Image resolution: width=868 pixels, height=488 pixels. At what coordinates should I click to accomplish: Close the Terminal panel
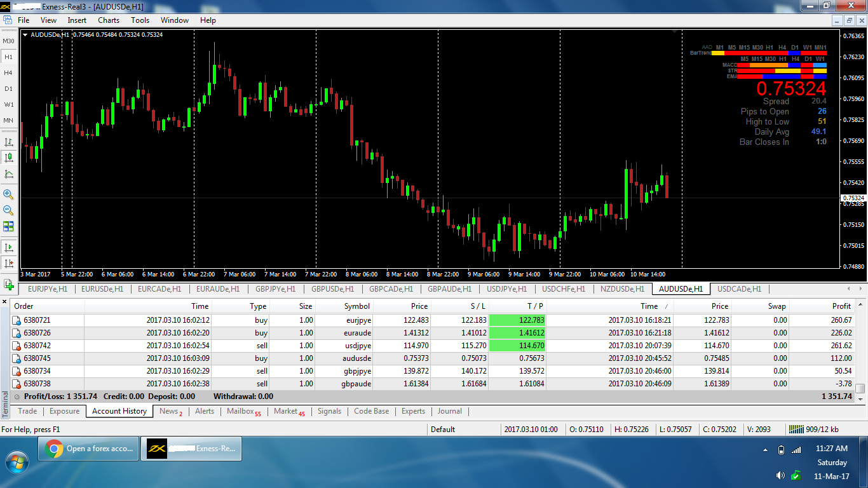coord(5,301)
